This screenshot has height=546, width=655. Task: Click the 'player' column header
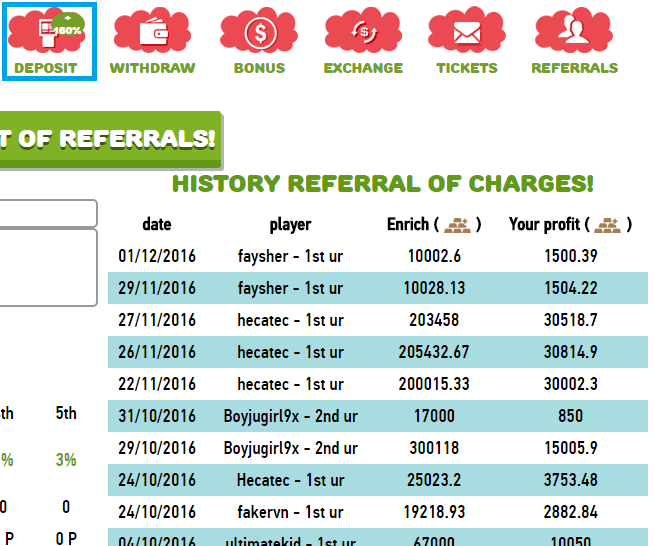point(290,225)
